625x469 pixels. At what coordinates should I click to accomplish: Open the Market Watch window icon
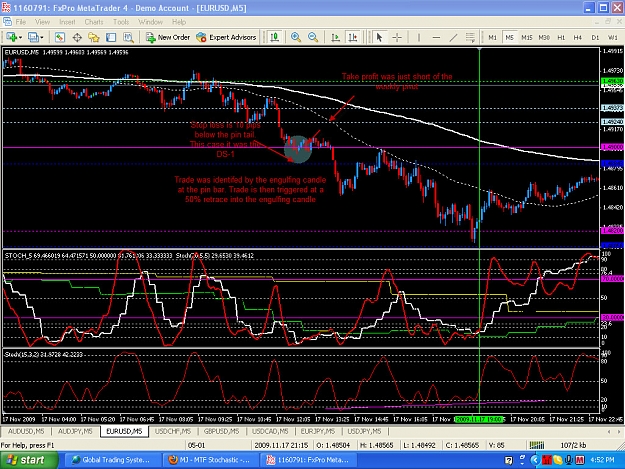click(x=60, y=37)
